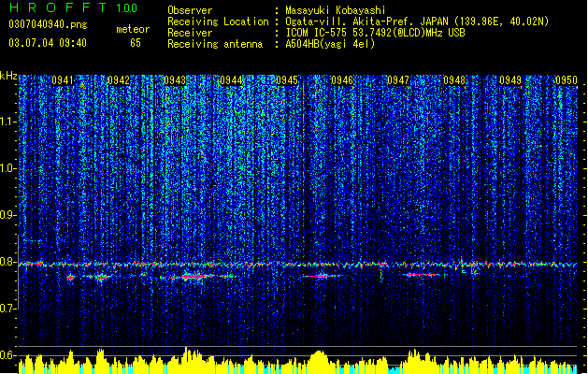Viewport: 588px width, 374px height.
Task: Click the filename 0307040940.png
Action: pyautogui.click(x=48, y=24)
